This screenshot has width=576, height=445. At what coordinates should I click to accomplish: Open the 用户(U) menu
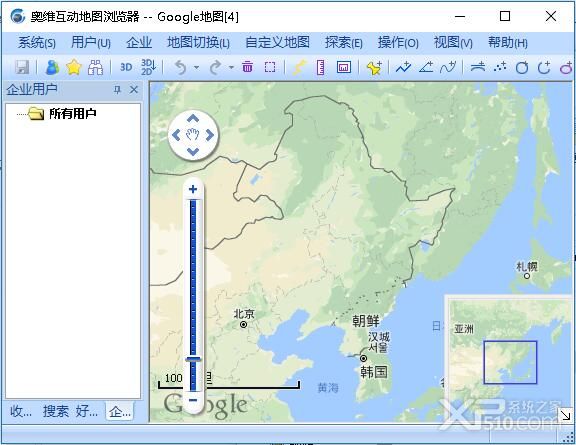coord(91,43)
